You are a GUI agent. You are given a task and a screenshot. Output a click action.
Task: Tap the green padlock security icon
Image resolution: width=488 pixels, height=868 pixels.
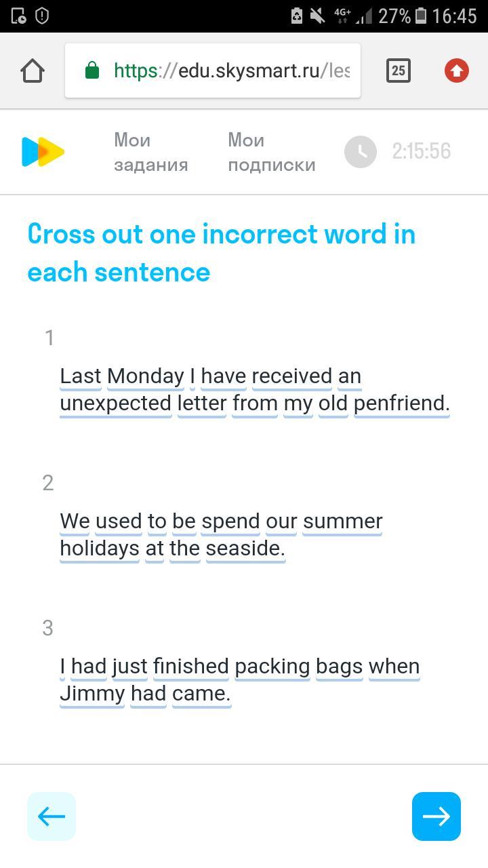pyautogui.click(x=92, y=71)
